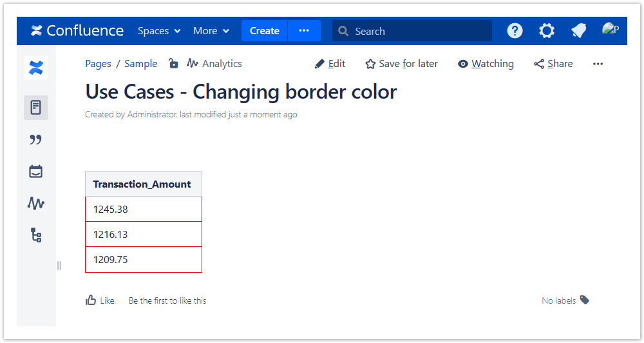Screen dimensions: 644x343
Task: Open the Calendar icon in the sidebar
Action: coord(35,171)
